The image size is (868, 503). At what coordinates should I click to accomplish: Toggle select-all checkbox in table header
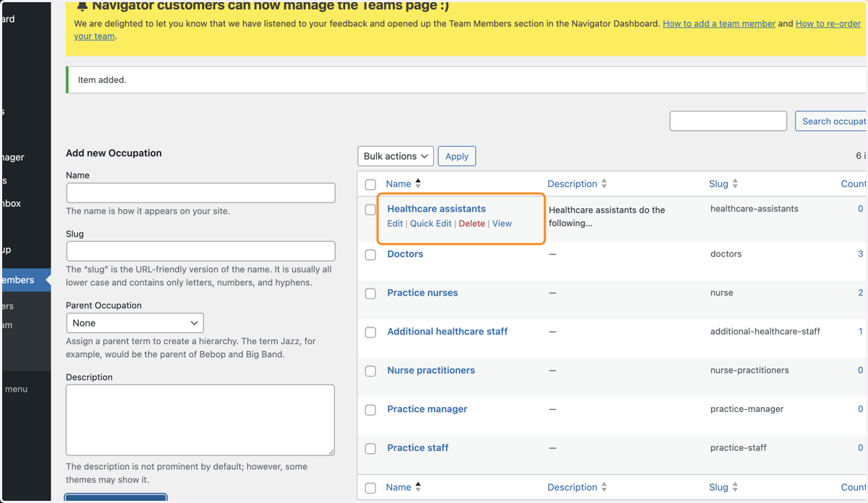(370, 184)
